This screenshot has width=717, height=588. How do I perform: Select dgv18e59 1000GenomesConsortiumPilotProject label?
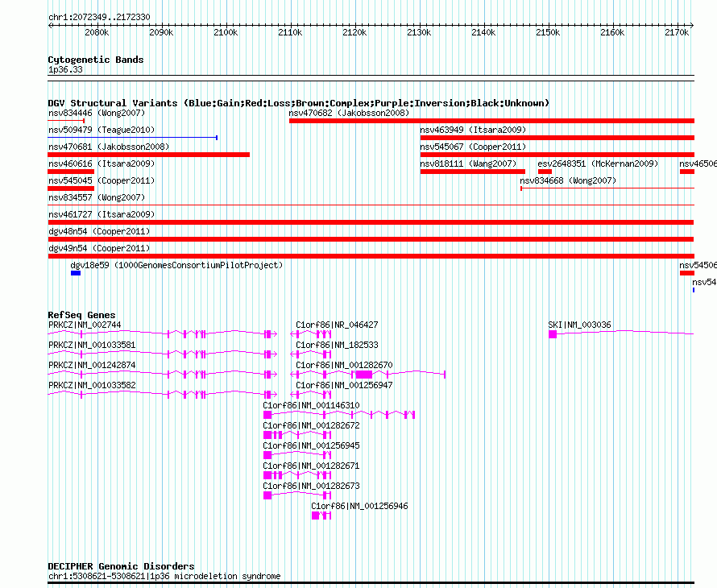pyautogui.click(x=176, y=265)
